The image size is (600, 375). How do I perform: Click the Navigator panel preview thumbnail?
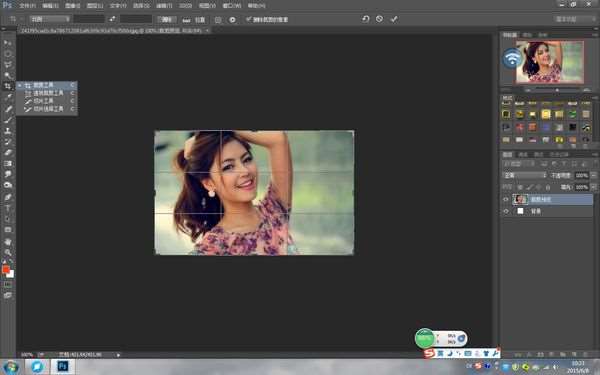pos(549,62)
